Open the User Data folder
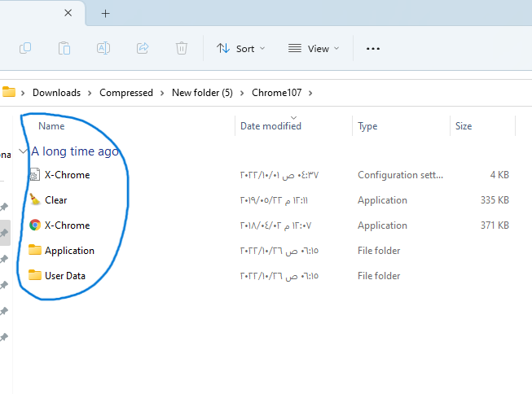532x394 pixels. tap(64, 276)
